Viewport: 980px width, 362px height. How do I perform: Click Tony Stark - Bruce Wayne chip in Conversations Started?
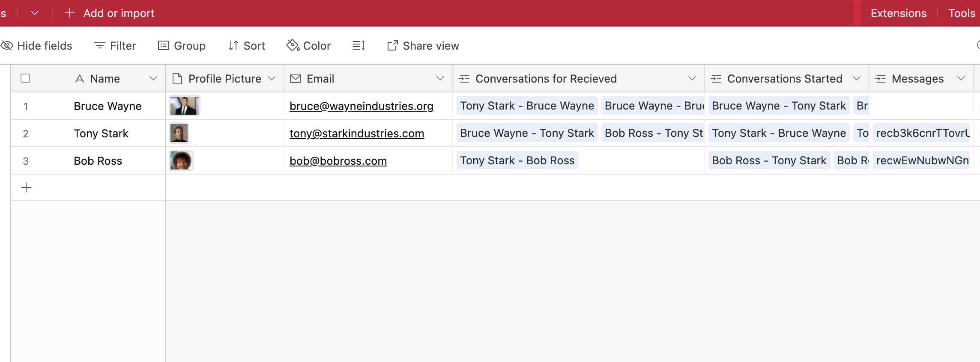click(x=779, y=133)
